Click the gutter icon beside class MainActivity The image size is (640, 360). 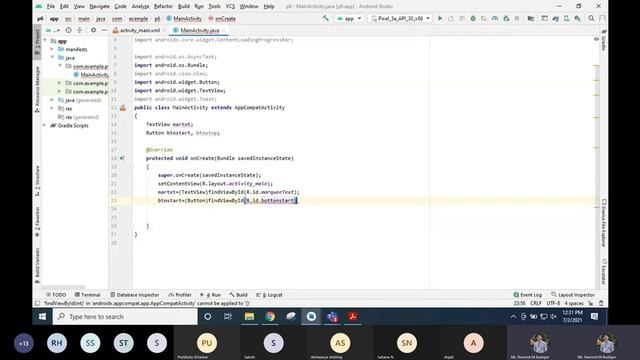pos(123,108)
